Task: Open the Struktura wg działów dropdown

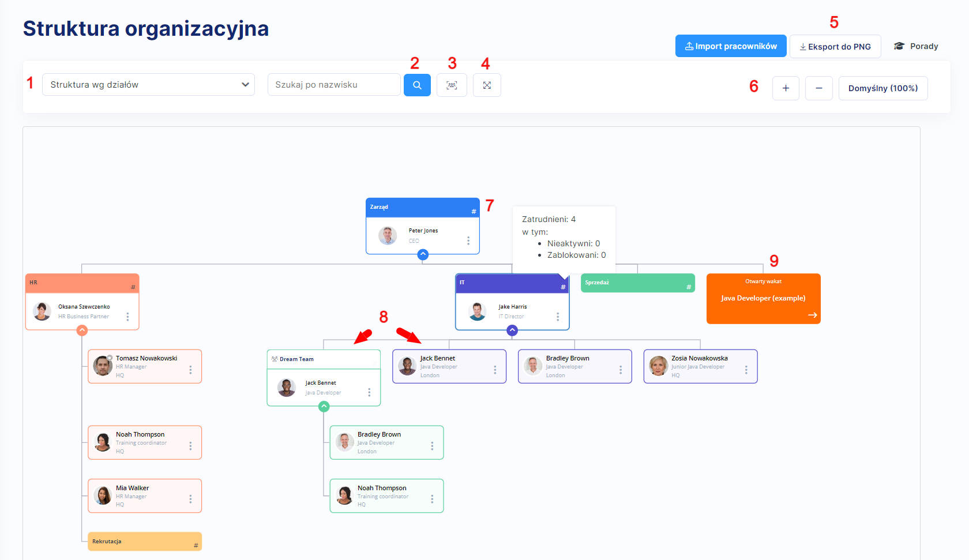Action: [148, 85]
